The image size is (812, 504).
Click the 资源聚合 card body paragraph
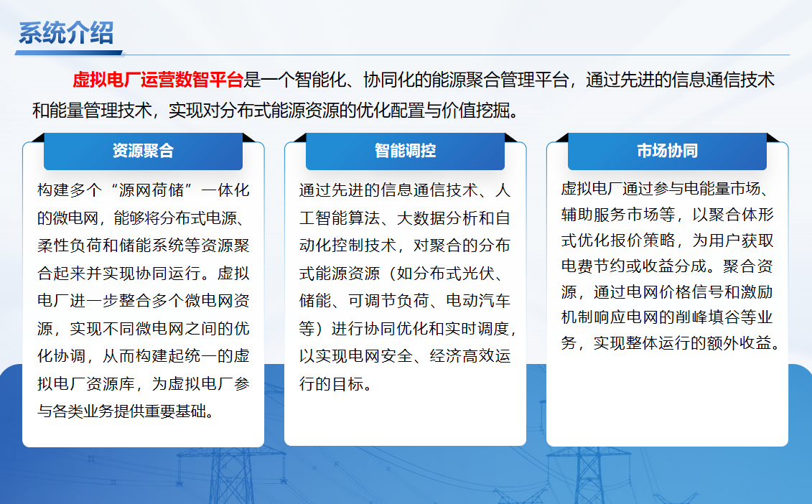pos(143,302)
